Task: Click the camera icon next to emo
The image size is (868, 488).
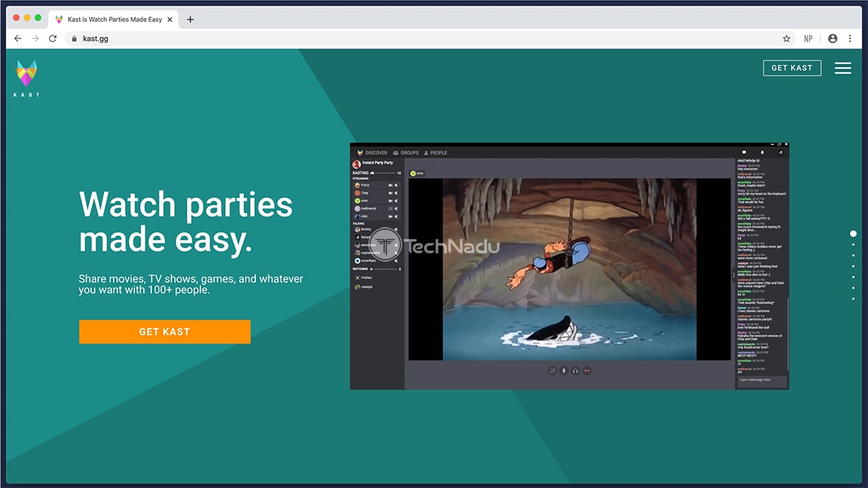Action: (390, 201)
